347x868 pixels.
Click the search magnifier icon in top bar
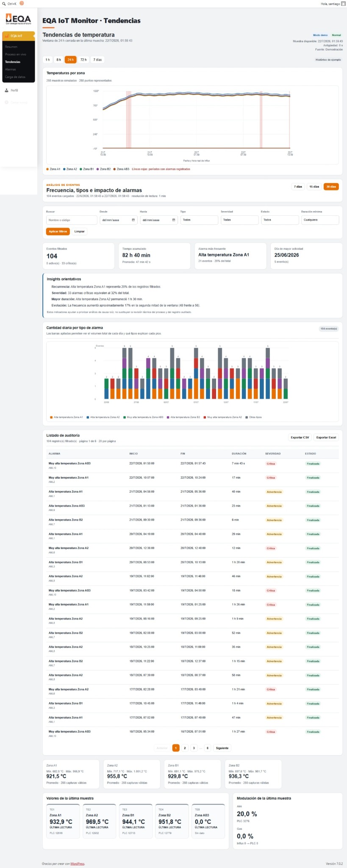(4, 3)
